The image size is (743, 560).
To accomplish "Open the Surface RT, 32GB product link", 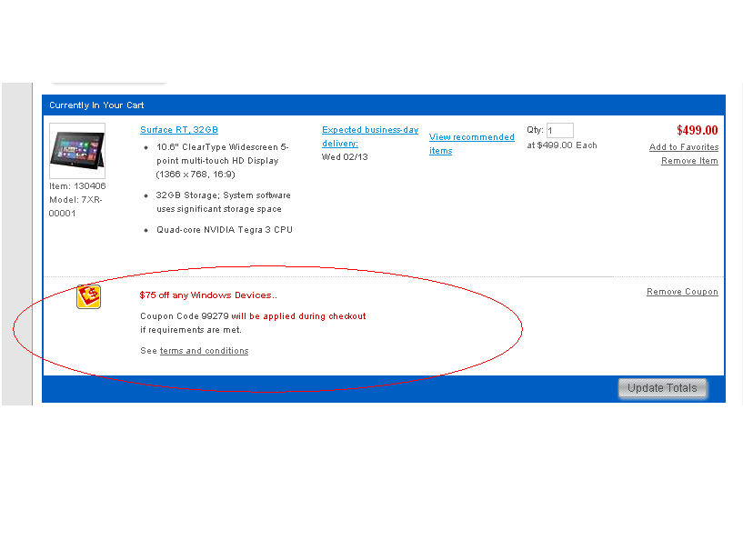I will 179,130.
